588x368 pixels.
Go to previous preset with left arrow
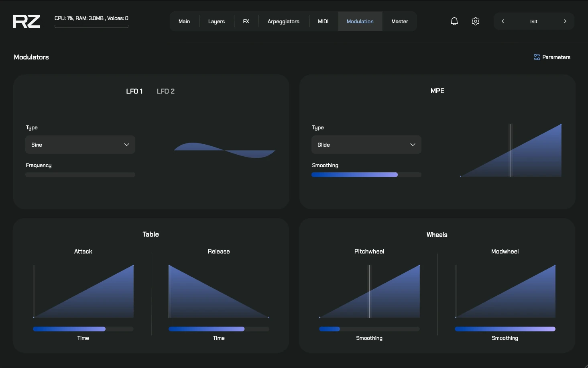point(503,21)
